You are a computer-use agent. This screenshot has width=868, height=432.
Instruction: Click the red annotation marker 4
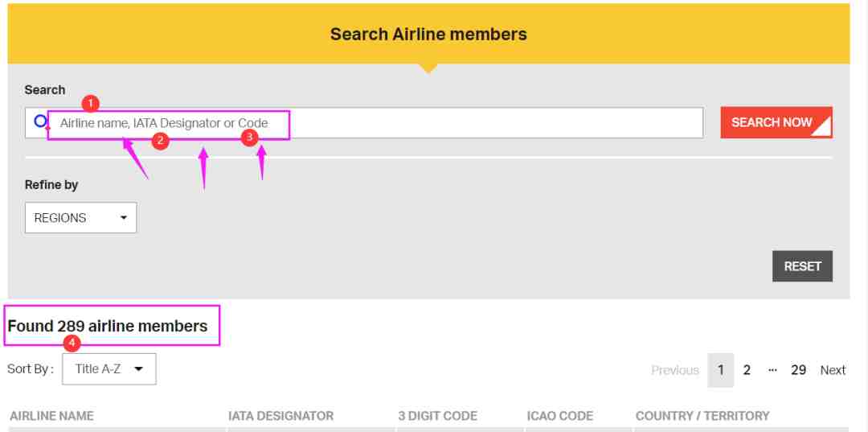(x=72, y=344)
